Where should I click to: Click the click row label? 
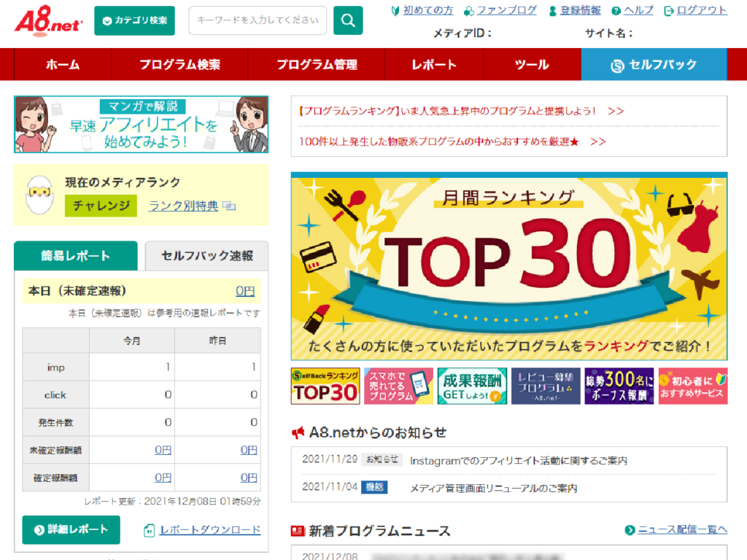[x=55, y=394]
